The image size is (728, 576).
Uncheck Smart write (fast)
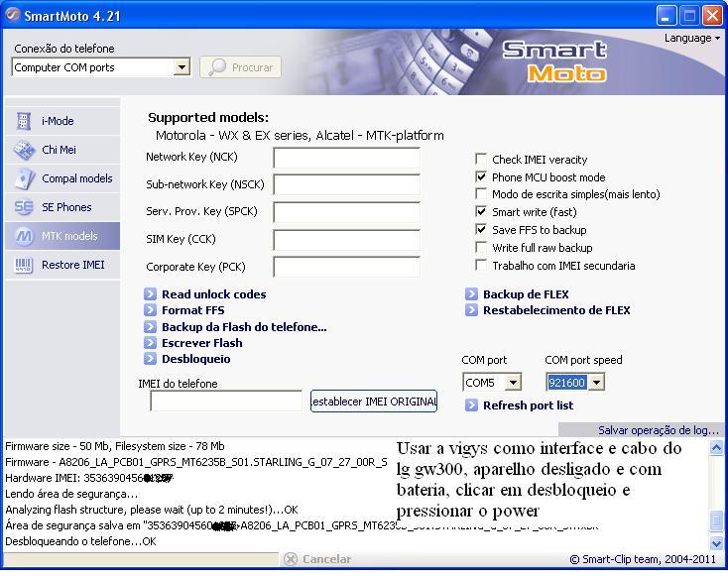pos(481,211)
